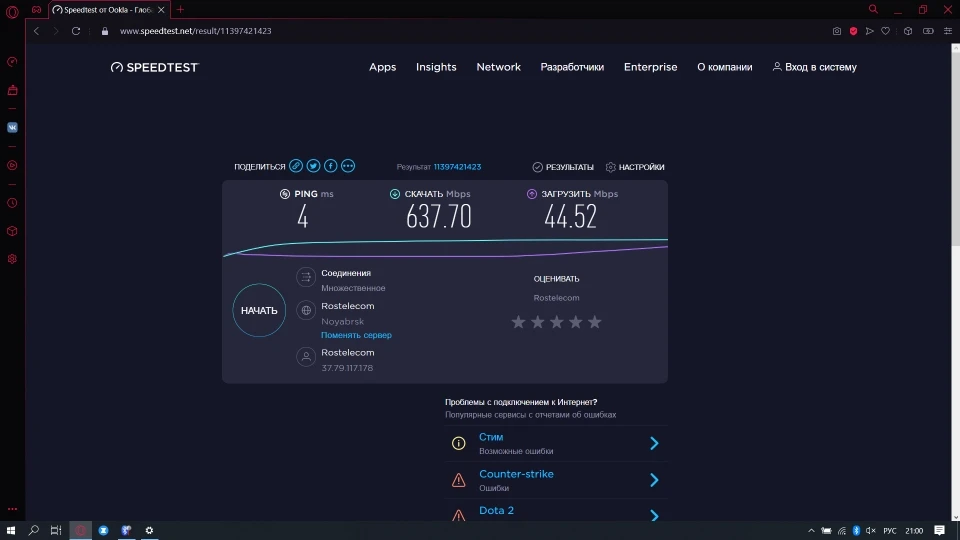Open the ad blocker shield icon
Image resolution: width=960 pixels, height=540 pixels.
[853, 31]
